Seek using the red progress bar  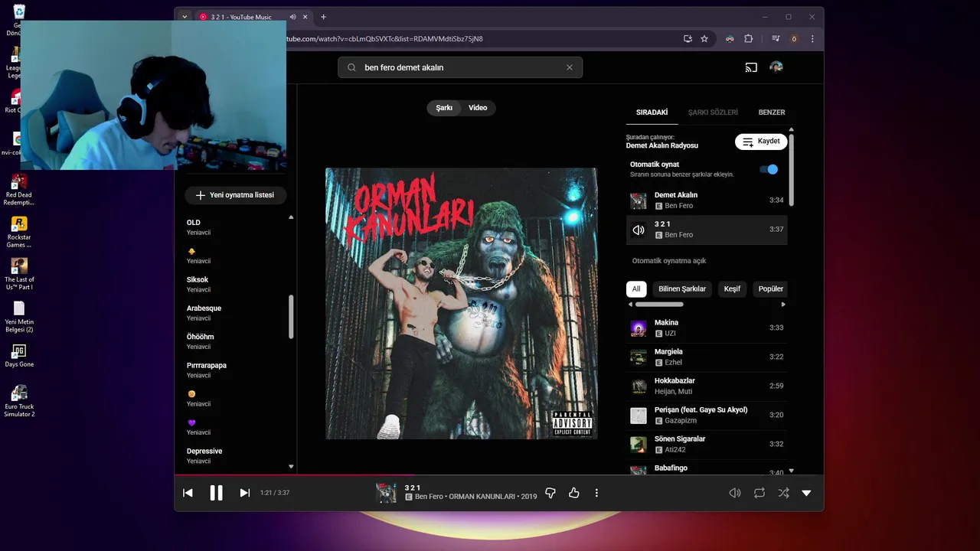click(x=499, y=475)
